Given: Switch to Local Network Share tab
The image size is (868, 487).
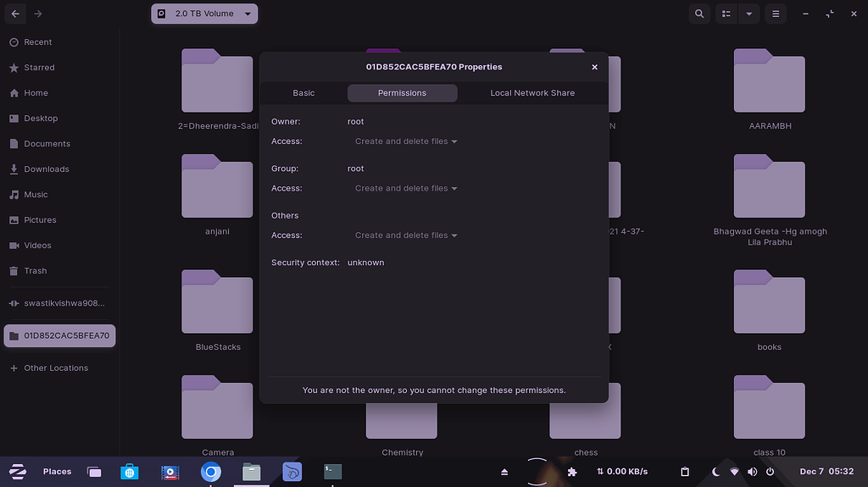Looking at the screenshot, I should pos(532,93).
